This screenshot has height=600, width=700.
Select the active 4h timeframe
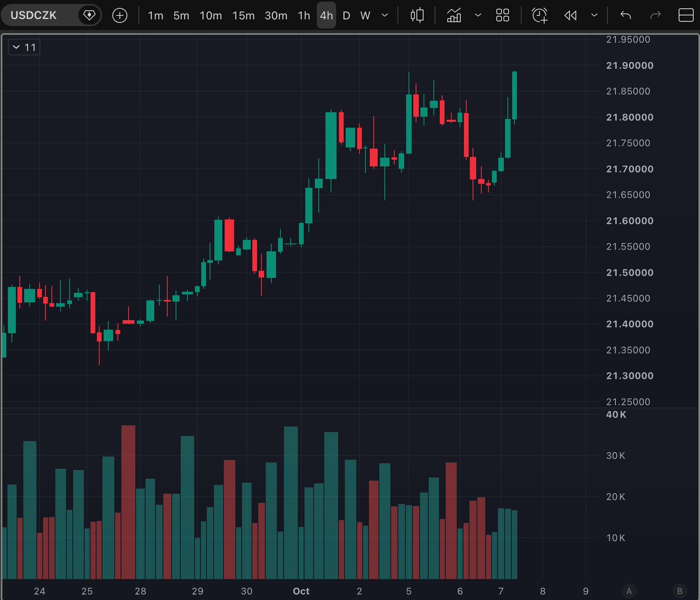326,16
